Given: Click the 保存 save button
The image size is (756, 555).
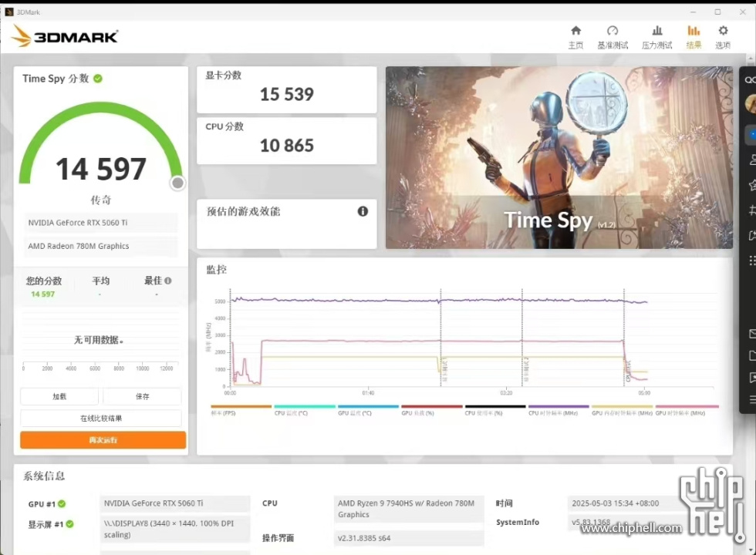Looking at the screenshot, I should (142, 396).
